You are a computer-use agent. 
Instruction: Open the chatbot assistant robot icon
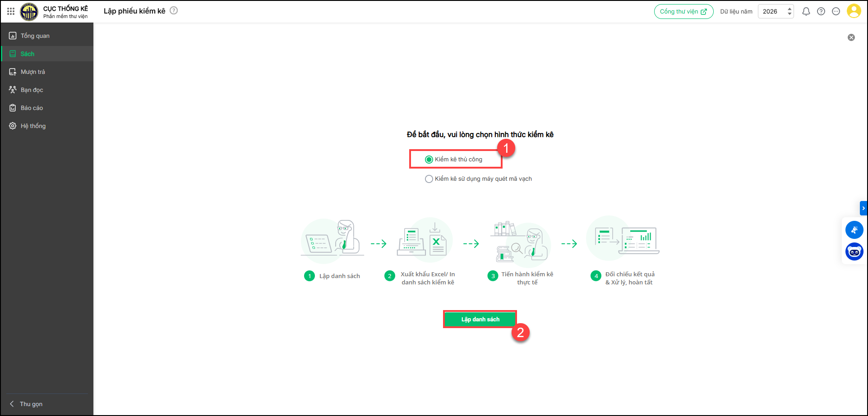point(854,252)
